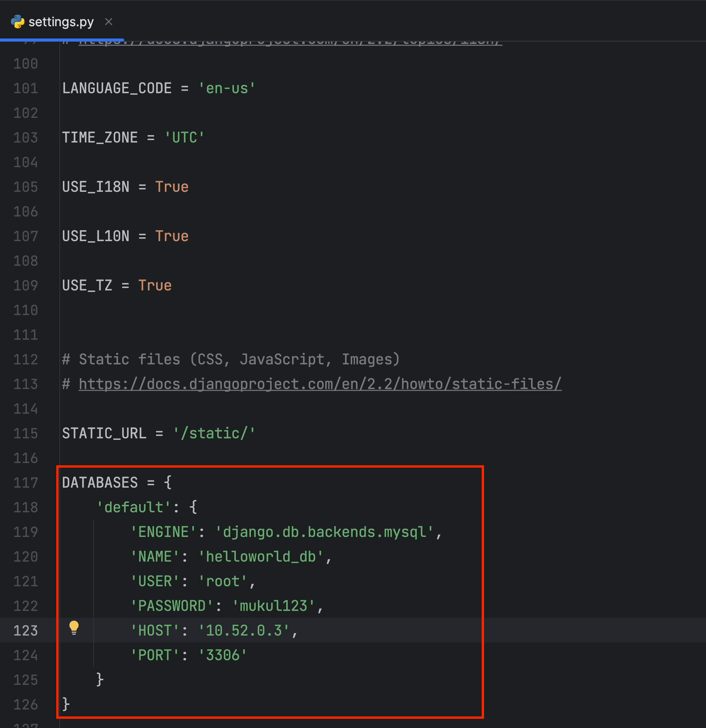Click the True value of USE_TZ
The height and width of the screenshot is (728, 706).
[155, 286]
